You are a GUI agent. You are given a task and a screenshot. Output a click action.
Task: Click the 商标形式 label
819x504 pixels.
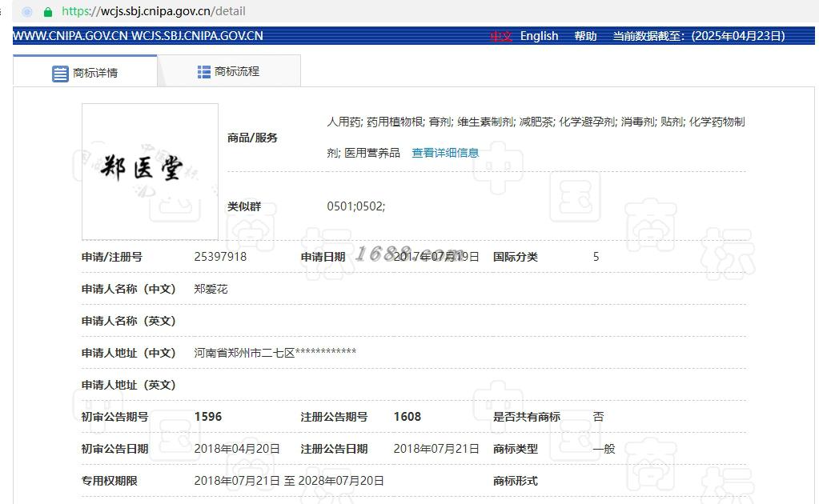(x=515, y=481)
